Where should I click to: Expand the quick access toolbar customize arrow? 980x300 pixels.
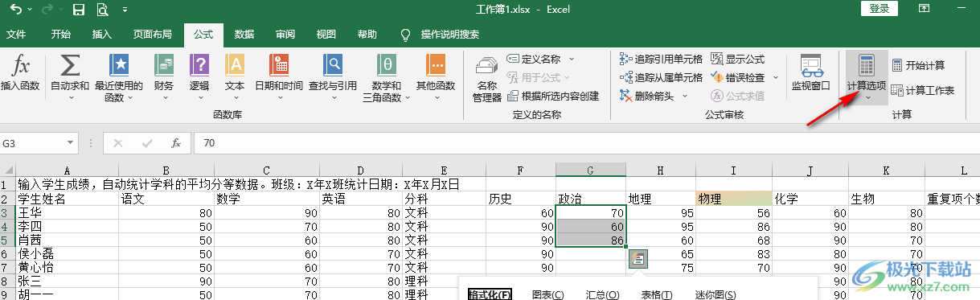125,10
